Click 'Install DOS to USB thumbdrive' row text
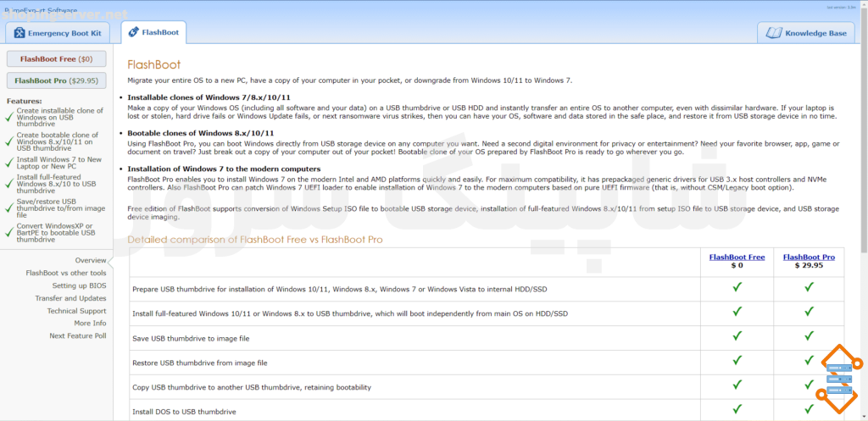Screen dimensions: 868x421 tap(184, 413)
